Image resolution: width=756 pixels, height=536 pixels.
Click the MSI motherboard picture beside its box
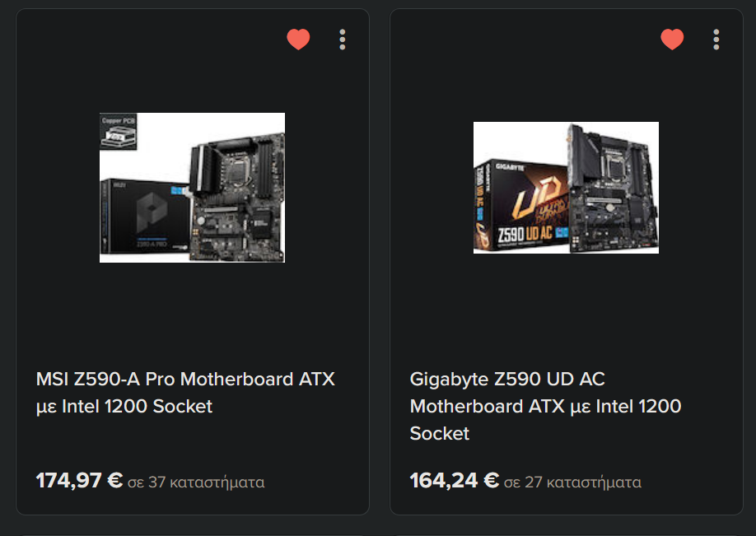237,197
